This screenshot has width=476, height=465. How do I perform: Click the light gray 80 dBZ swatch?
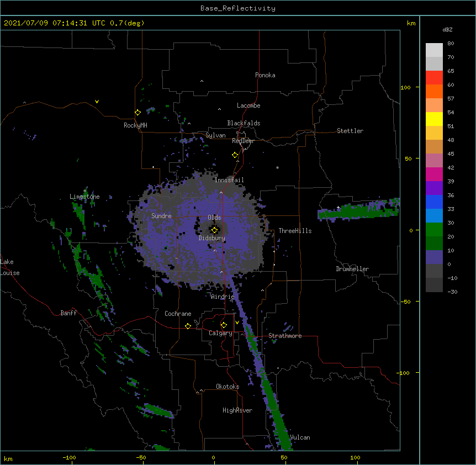pyautogui.click(x=434, y=50)
